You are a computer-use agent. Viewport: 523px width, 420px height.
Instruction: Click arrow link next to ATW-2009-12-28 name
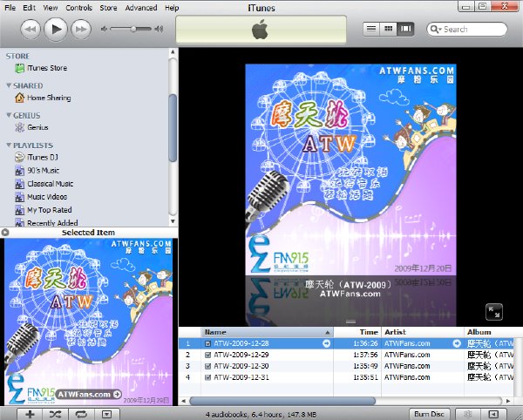tap(327, 343)
